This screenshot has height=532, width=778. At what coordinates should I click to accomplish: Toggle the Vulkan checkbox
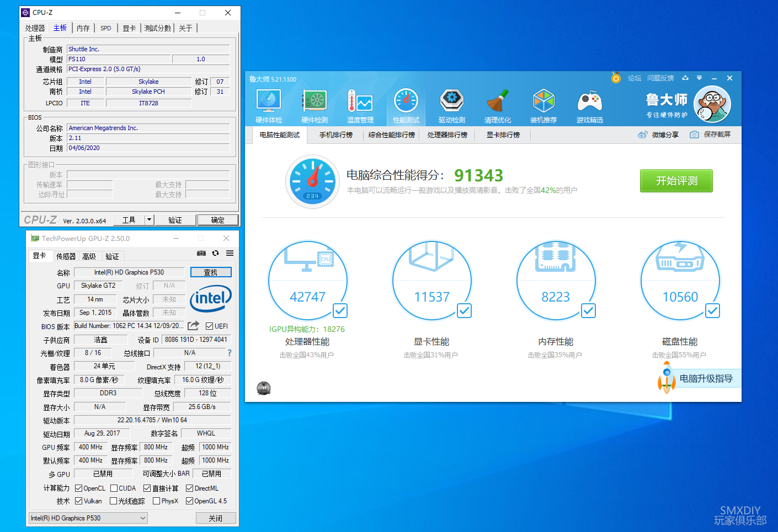click(x=79, y=501)
